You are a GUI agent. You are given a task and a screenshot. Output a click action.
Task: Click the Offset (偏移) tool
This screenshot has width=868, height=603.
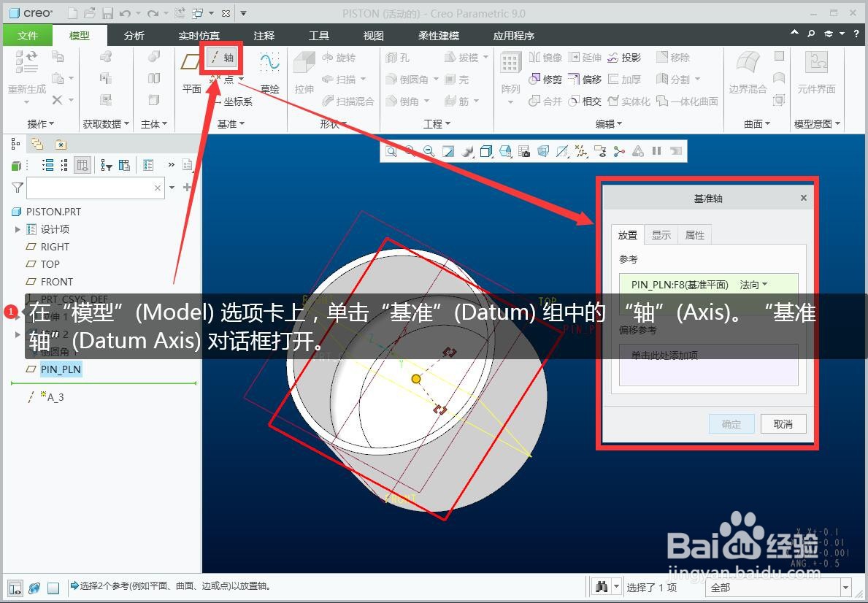pyautogui.click(x=585, y=80)
